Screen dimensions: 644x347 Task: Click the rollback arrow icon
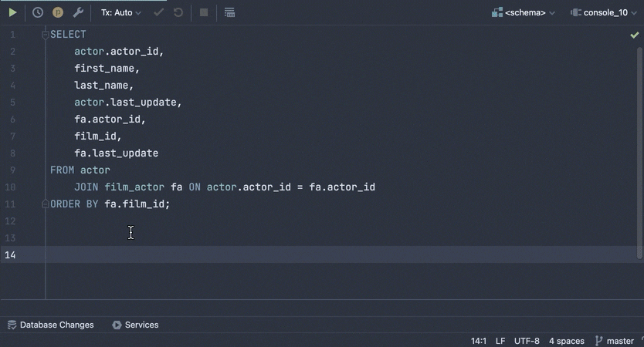tap(178, 12)
